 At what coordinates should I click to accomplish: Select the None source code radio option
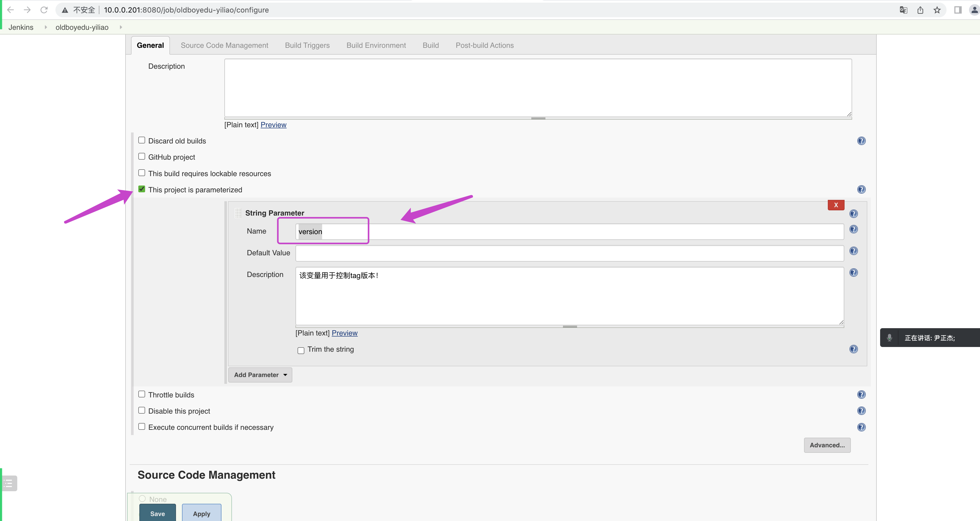[x=142, y=499]
